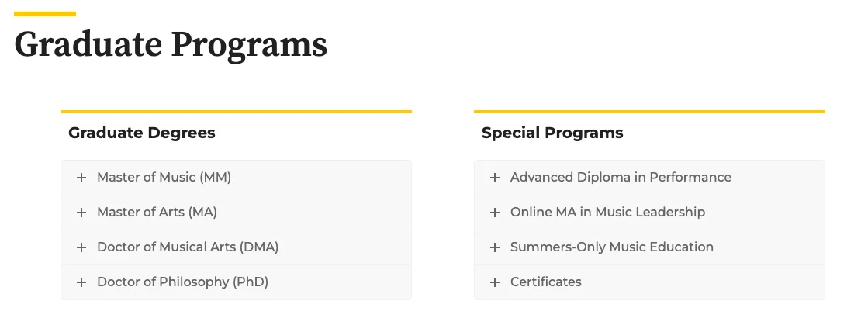Click the plus icon beside Master of Music (MM)
868x325 pixels.
click(x=81, y=178)
